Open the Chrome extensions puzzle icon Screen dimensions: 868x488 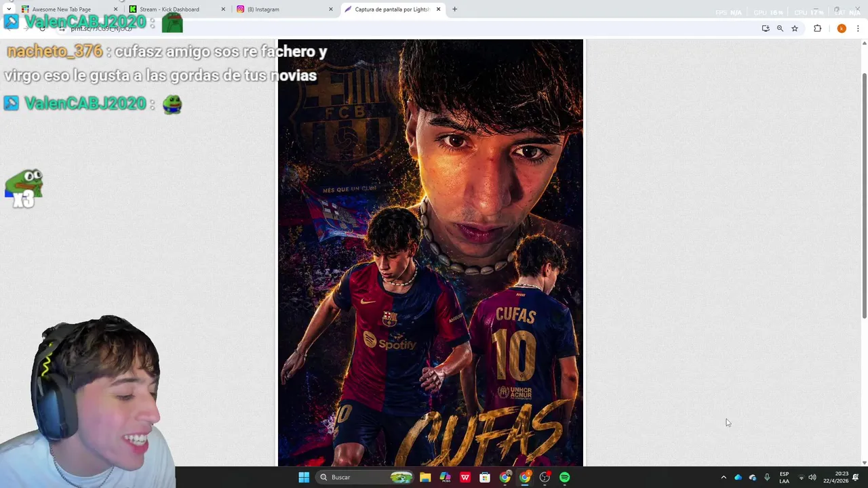[x=817, y=28]
